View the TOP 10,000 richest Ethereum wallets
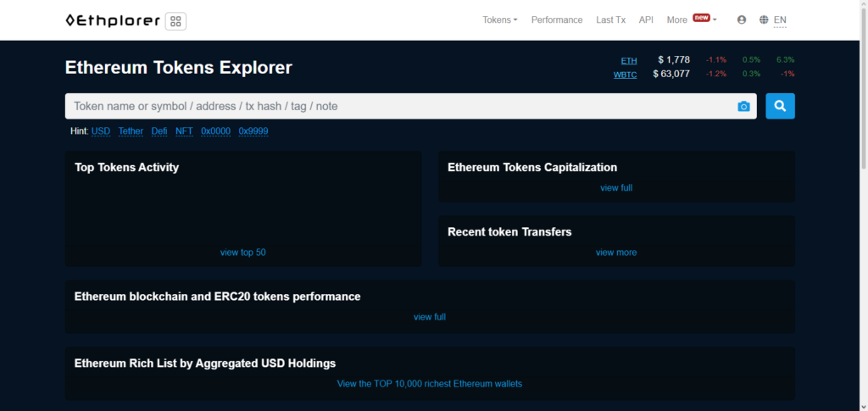 (x=430, y=383)
